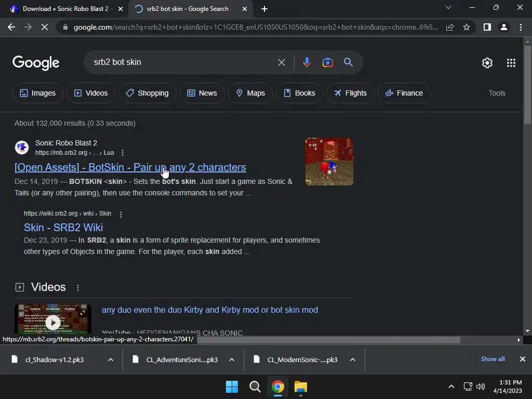532x399 pixels.
Task: Open the any duo even the duo Kirby video link
Action: (210, 310)
